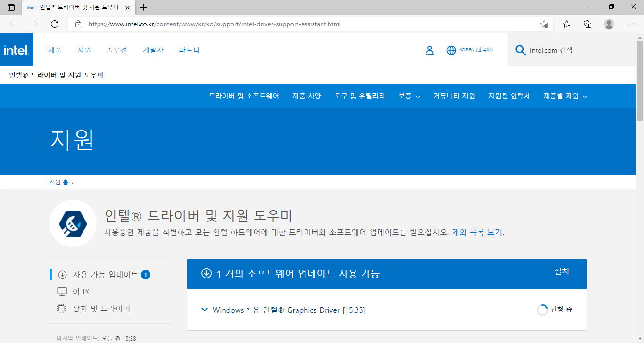Click the Edge profile avatar
Viewport: 644px width, 343px height.
pyautogui.click(x=609, y=24)
